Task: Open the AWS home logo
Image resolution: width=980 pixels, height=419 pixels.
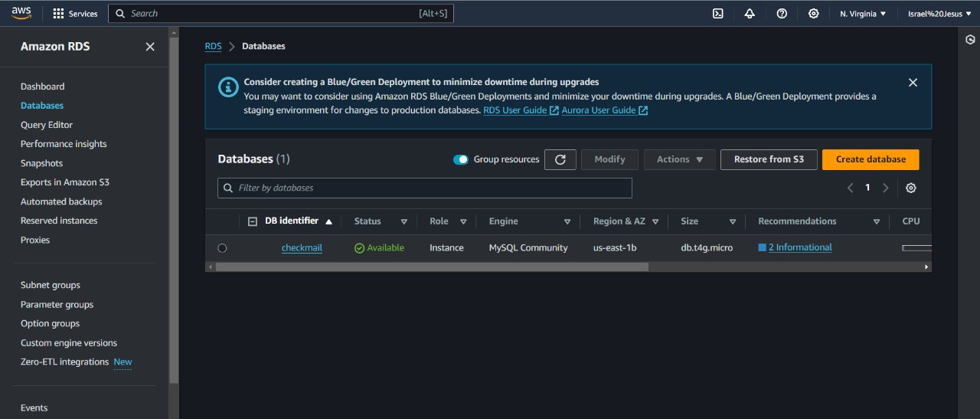Action: tap(21, 13)
